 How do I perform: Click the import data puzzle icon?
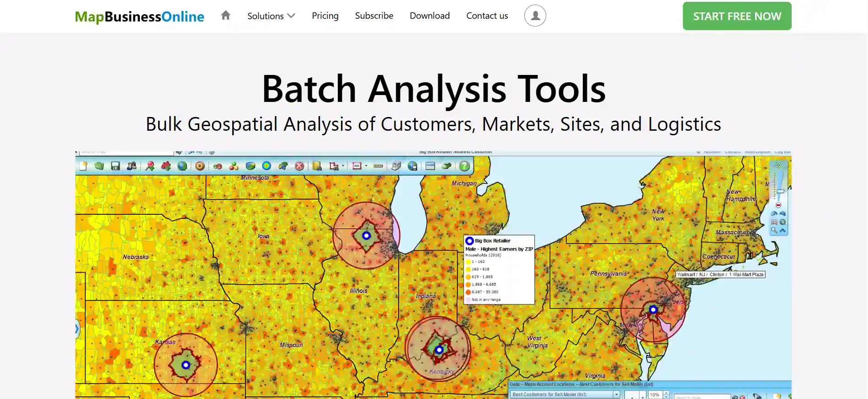coord(166,166)
